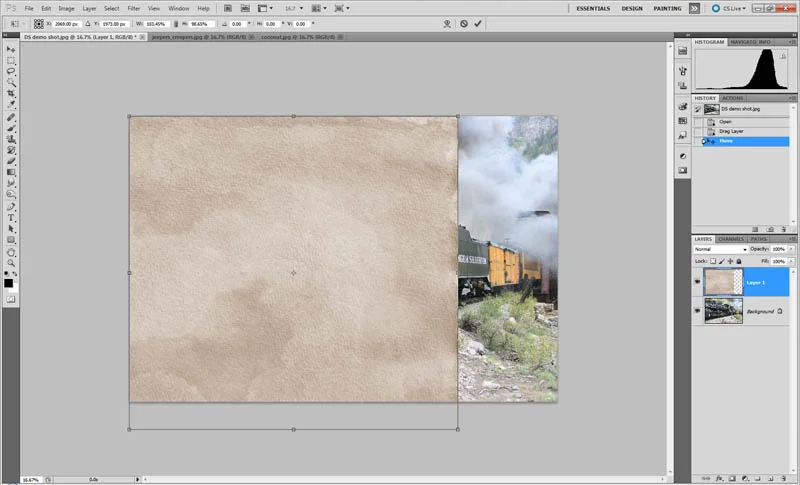Viewport: 800px width, 485px height.
Task: Select the Zoom tool in toolbox
Action: click(11, 263)
